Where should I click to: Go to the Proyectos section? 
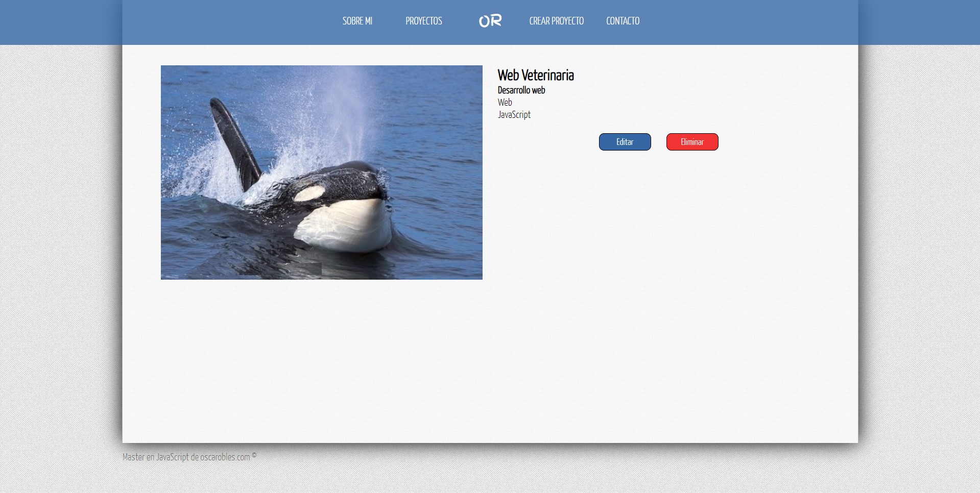pyautogui.click(x=423, y=21)
